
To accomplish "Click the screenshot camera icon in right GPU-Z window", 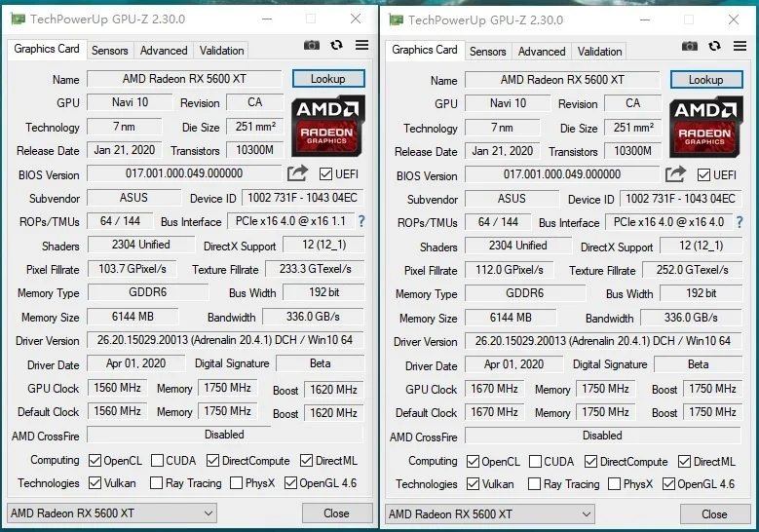I will click(x=690, y=46).
